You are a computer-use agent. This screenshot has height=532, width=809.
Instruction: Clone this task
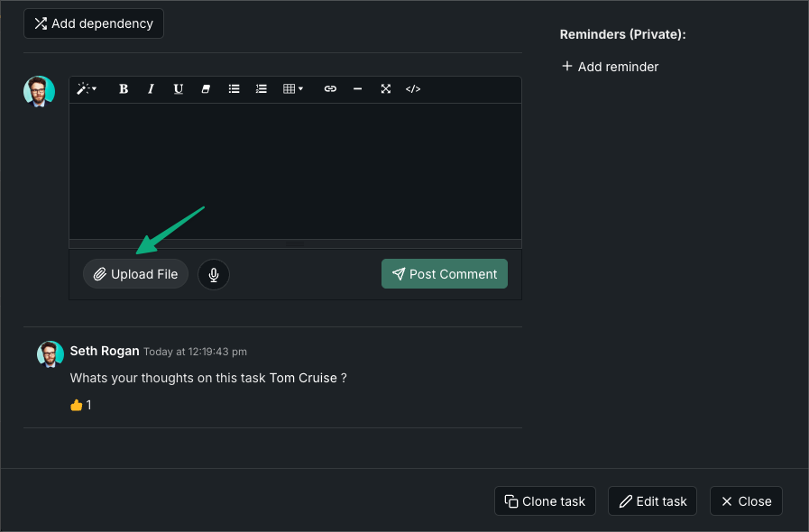coord(545,501)
